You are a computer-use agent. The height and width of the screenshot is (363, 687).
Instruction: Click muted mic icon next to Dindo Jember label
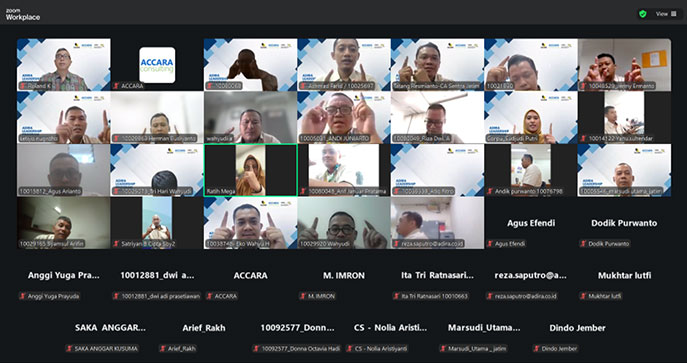(537, 349)
